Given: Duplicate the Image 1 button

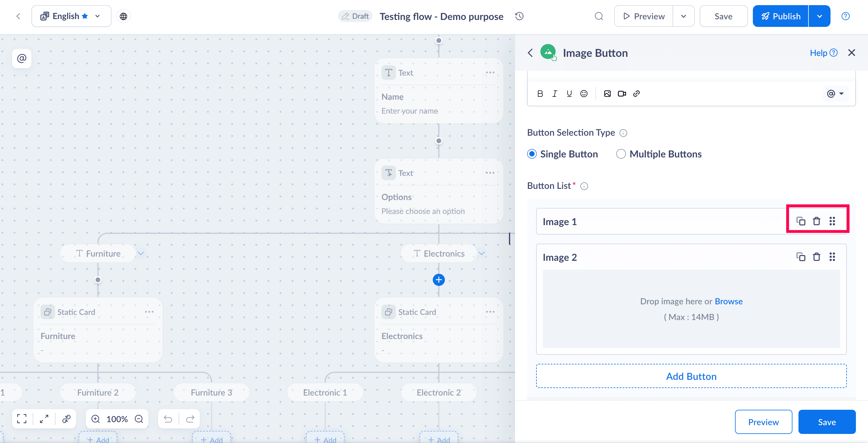Looking at the screenshot, I should (801, 221).
